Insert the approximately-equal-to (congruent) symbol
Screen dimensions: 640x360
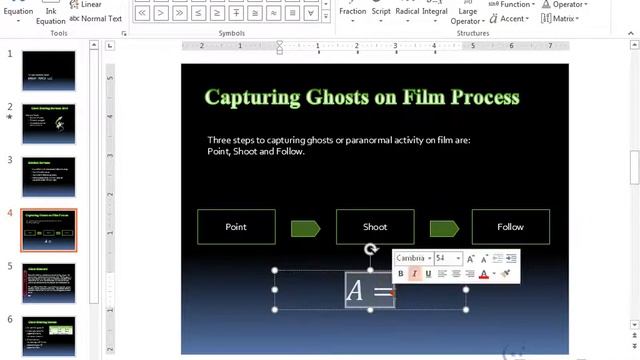255,13
